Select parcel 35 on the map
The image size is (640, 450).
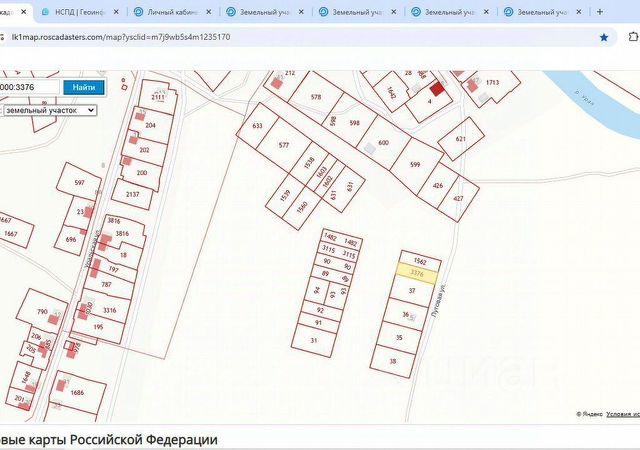(x=399, y=338)
